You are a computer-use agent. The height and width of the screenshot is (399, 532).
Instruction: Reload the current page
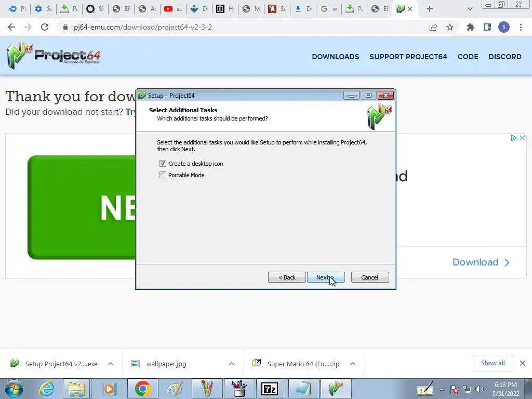[x=45, y=27]
